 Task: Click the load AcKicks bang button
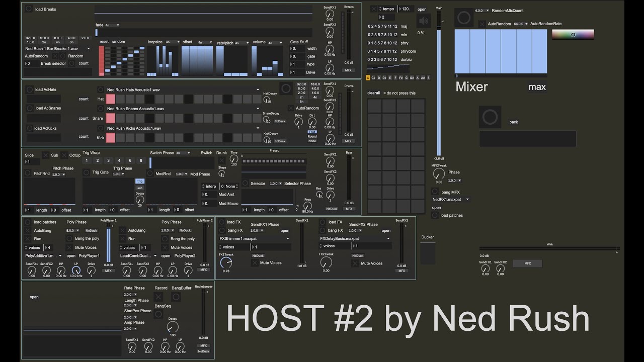[x=29, y=128]
